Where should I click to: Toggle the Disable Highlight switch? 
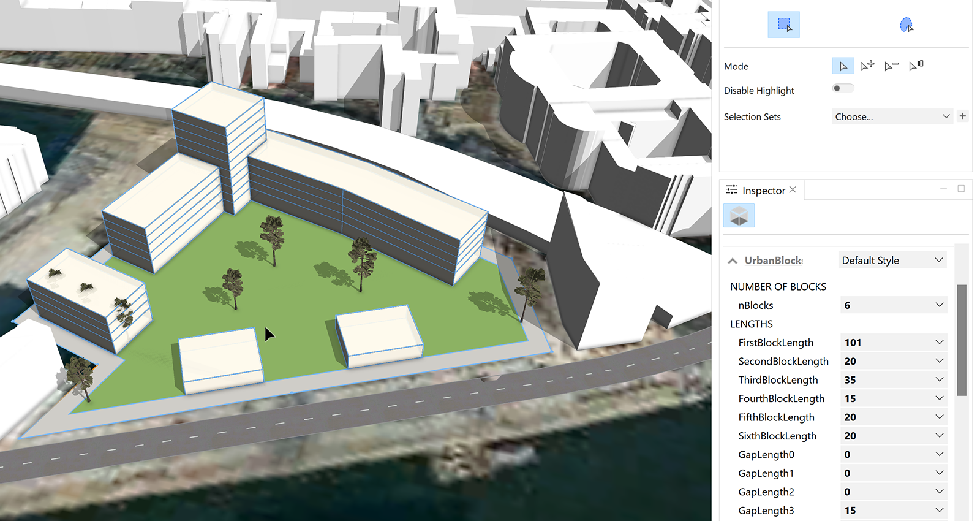[843, 88]
